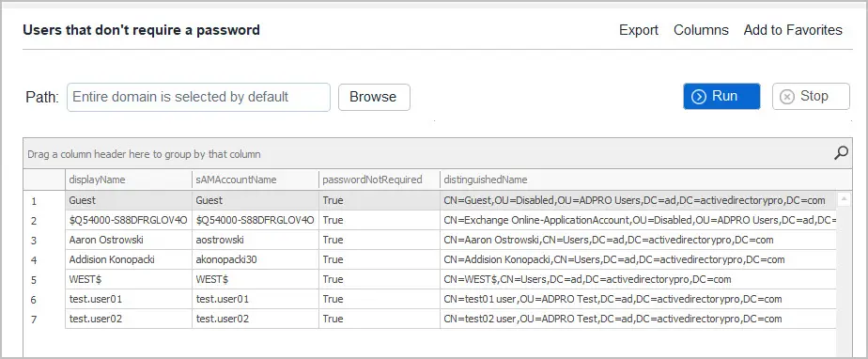The height and width of the screenshot is (359, 868).
Task: Focus the Path input field
Action: pyautogui.click(x=198, y=97)
